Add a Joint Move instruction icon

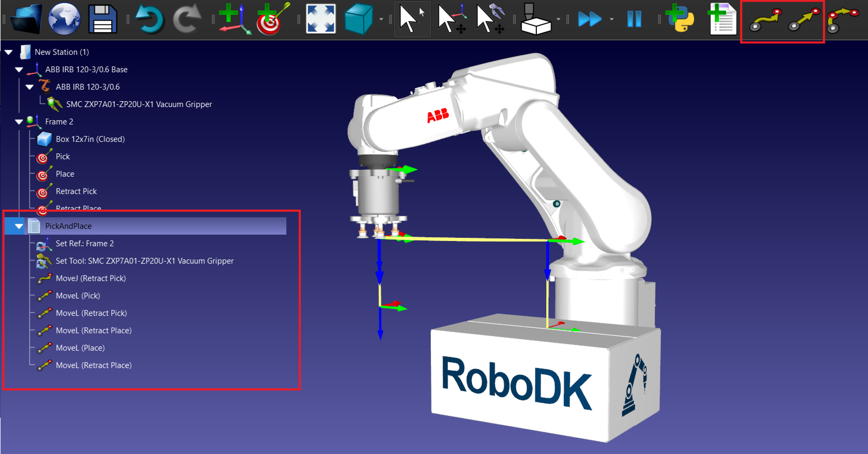(765, 20)
